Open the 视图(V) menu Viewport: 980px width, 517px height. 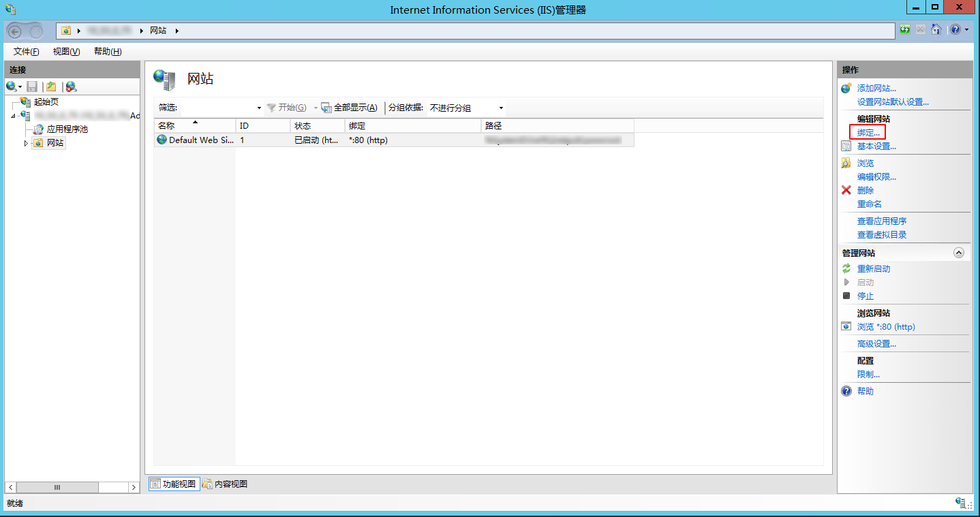coord(66,52)
